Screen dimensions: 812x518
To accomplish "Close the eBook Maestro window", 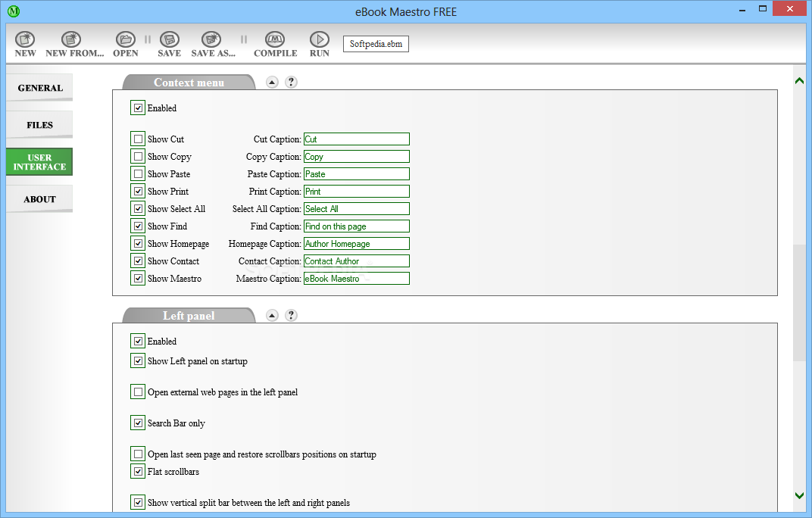I will coord(790,9).
